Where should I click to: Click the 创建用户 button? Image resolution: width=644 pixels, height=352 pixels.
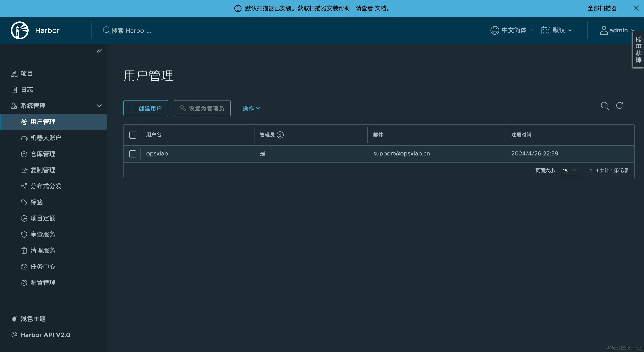(146, 108)
